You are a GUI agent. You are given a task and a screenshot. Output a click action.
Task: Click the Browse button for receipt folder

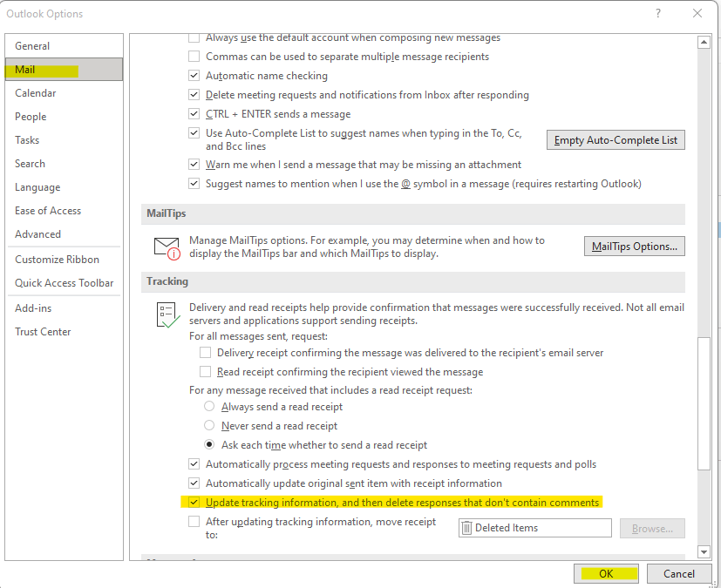[x=652, y=529]
